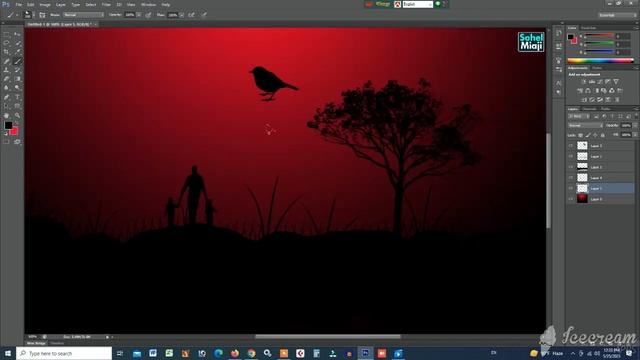
Task: Select the Gradient tool
Action: pos(17,79)
